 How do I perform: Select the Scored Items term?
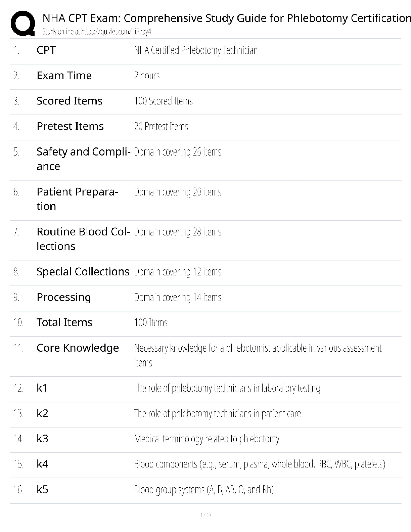click(x=70, y=101)
